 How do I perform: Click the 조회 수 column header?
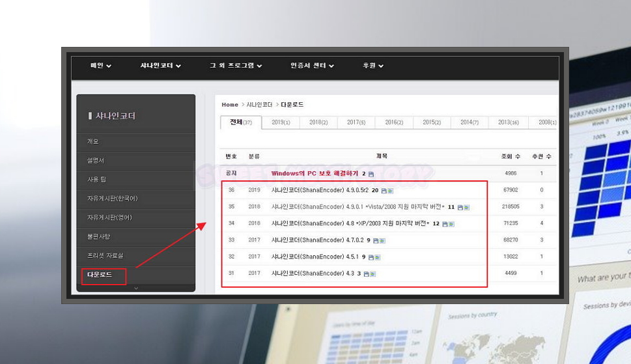pyautogui.click(x=511, y=156)
